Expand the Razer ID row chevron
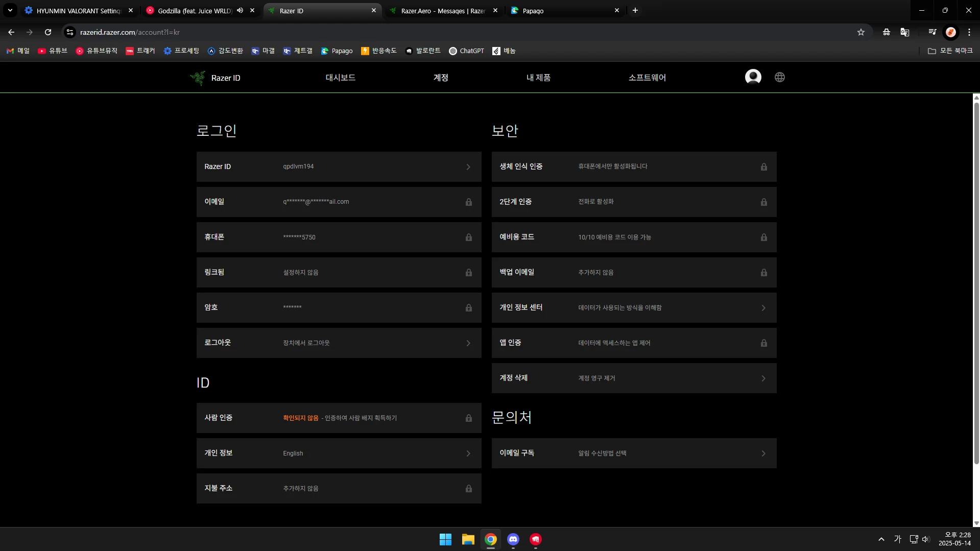 tap(468, 167)
